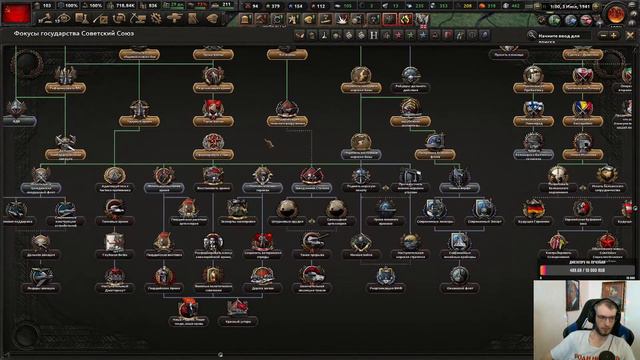
Task: Select the Танковые армии focus
Action: click(x=115, y=212)
